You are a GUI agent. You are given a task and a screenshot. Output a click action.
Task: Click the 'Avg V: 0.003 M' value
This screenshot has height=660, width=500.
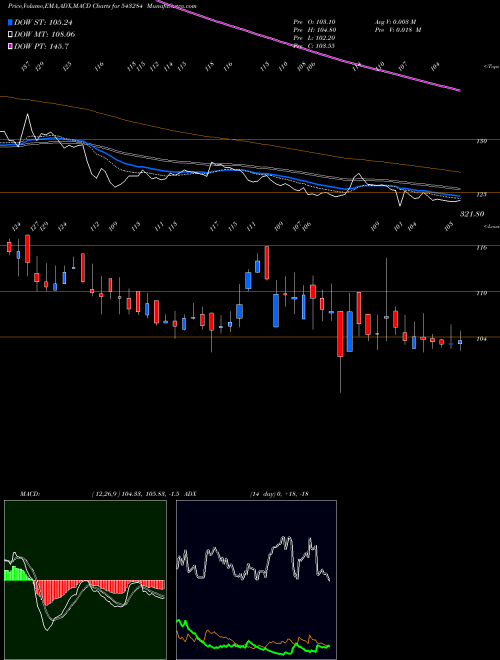tap(398, 22)
